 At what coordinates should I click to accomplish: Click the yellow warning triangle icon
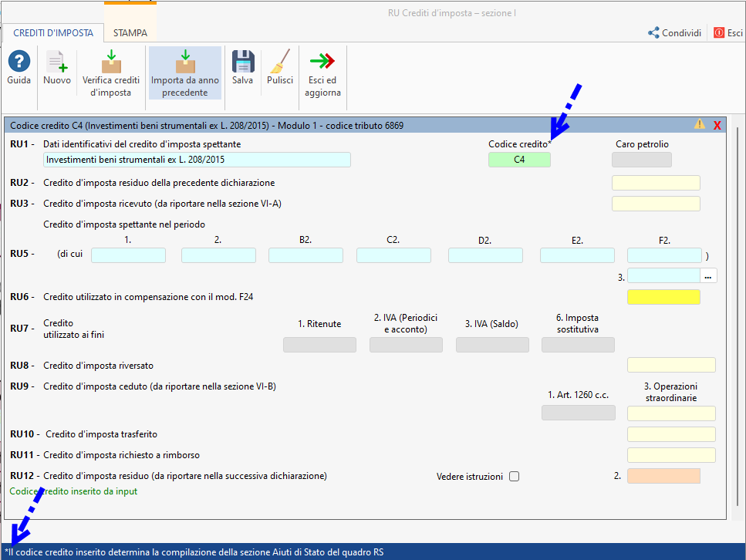click(699, 124)
